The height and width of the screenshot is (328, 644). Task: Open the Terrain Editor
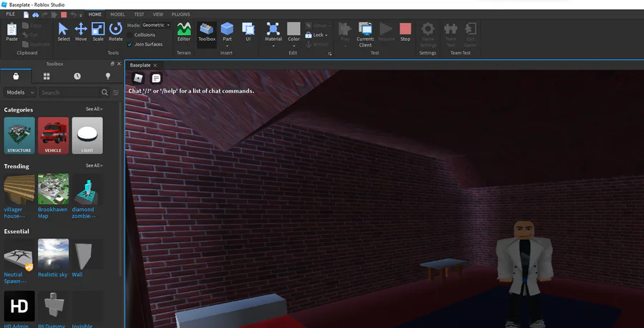[184, 32]
